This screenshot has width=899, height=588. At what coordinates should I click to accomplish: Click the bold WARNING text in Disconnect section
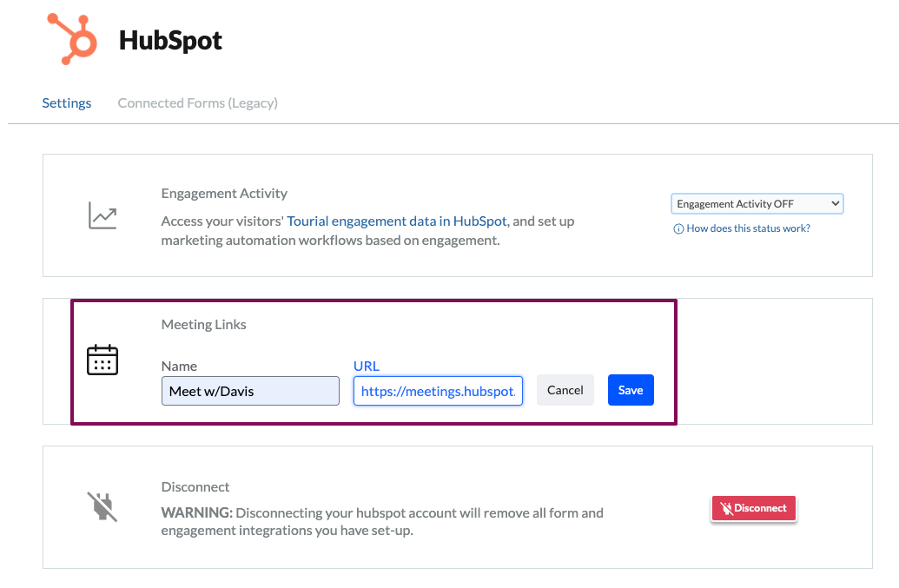[196, 512]
